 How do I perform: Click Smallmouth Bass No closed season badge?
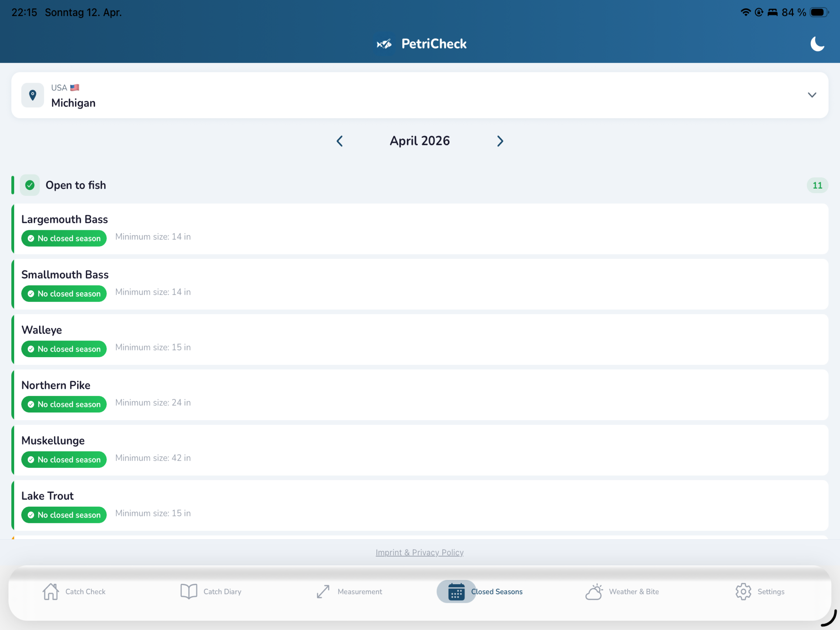click(x=64, y=294)
